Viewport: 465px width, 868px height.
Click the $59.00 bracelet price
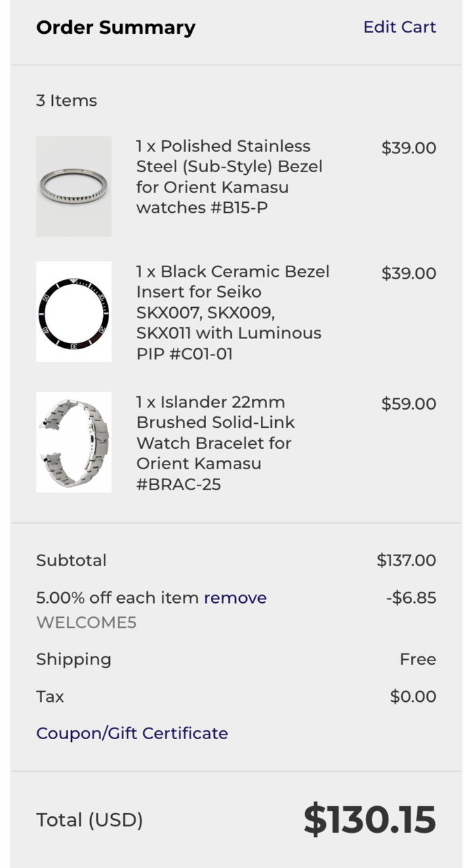408,404
